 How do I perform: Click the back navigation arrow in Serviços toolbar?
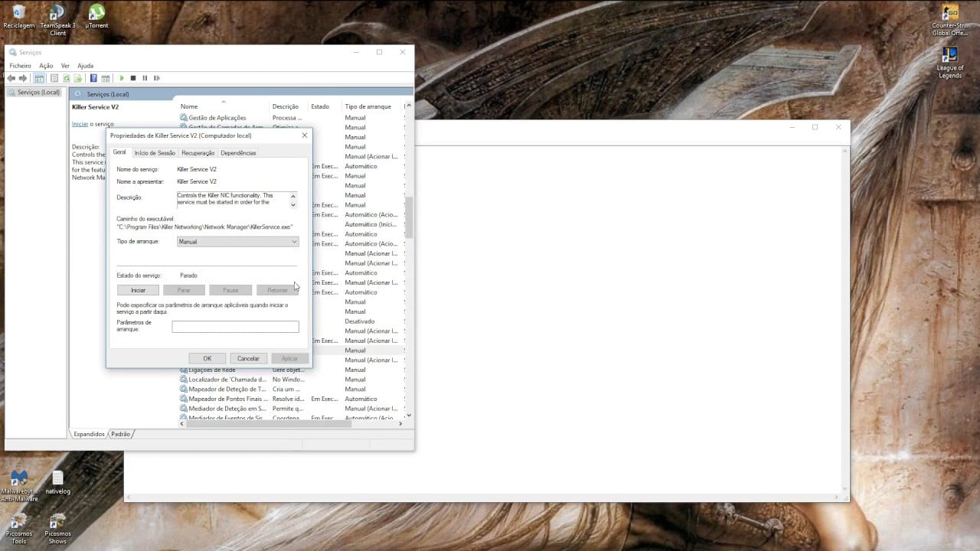pos(11,78)
